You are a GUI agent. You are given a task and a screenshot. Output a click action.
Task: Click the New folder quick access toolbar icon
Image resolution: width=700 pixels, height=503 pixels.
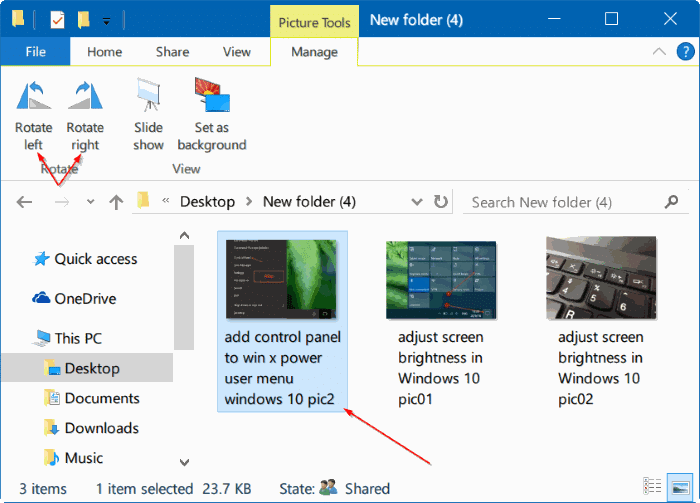(x=83, y=20)
